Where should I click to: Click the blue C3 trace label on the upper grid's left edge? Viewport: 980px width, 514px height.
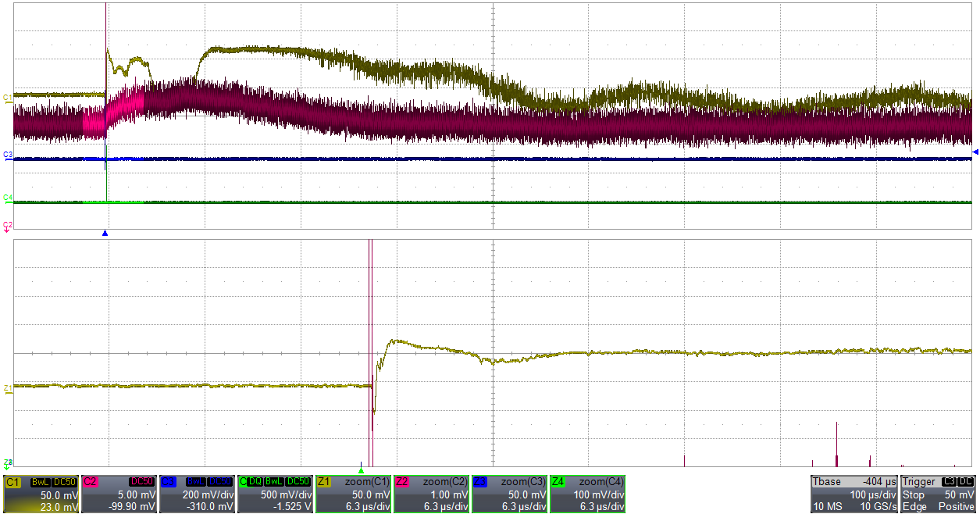[8, 155]
